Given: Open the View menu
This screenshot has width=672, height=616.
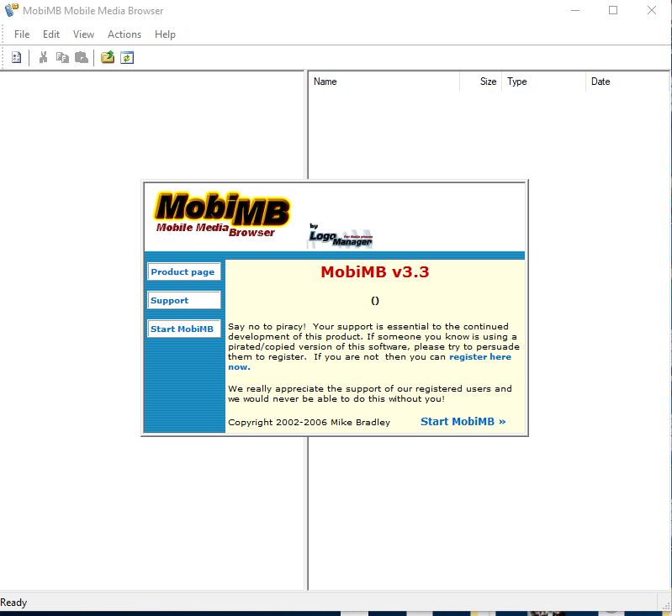Looking at the screenshot, I should click(x=83, y=34).
